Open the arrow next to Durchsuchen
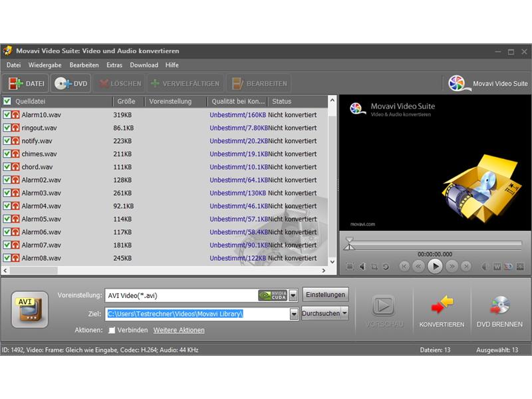Image resolution: width=532 pixels, height=399 pixels. pyautogui.click(x=344, y=313)
